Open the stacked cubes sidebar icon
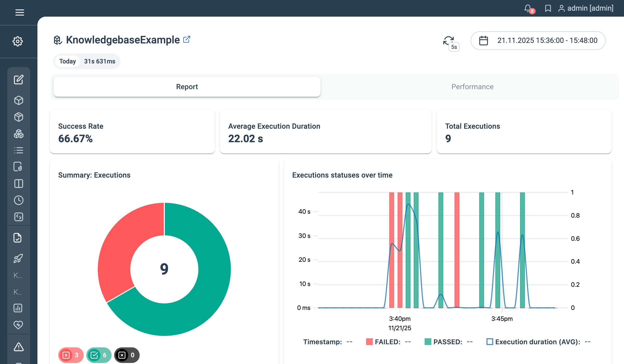The height and width of the screenshot is (364, 624). (18, 134)
